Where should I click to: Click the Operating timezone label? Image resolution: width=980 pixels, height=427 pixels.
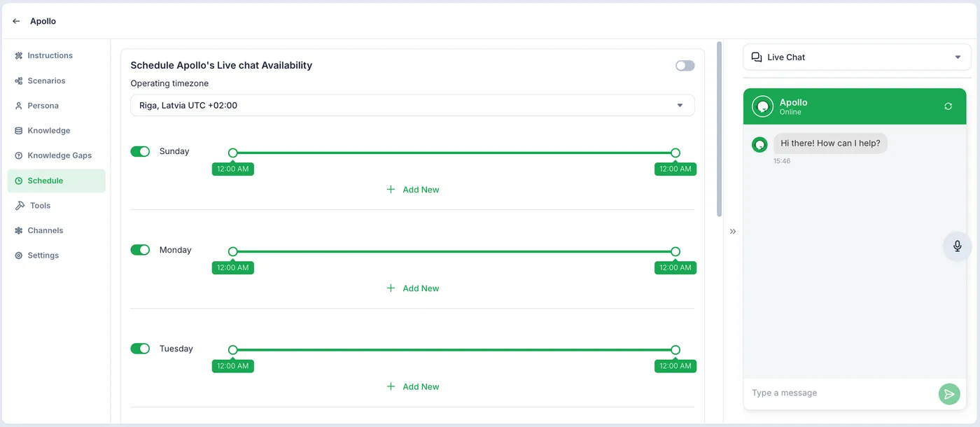(169, 83)
